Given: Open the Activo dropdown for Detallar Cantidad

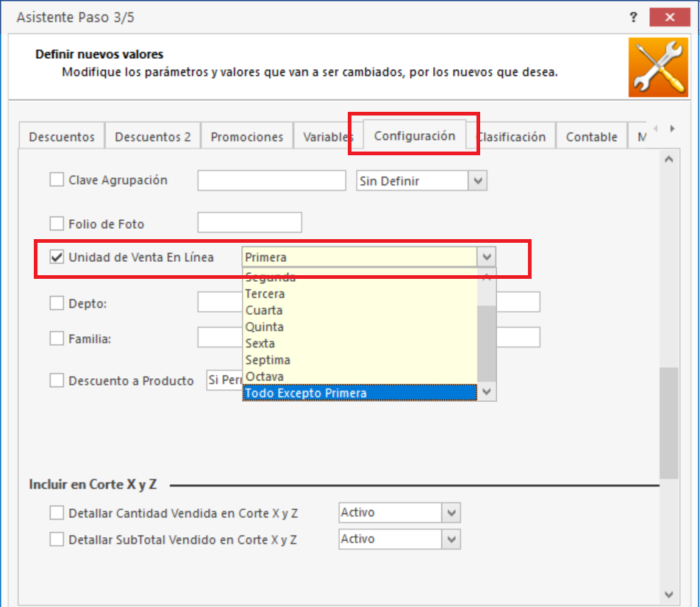Looking at the screenshot, I should point(453,513).
